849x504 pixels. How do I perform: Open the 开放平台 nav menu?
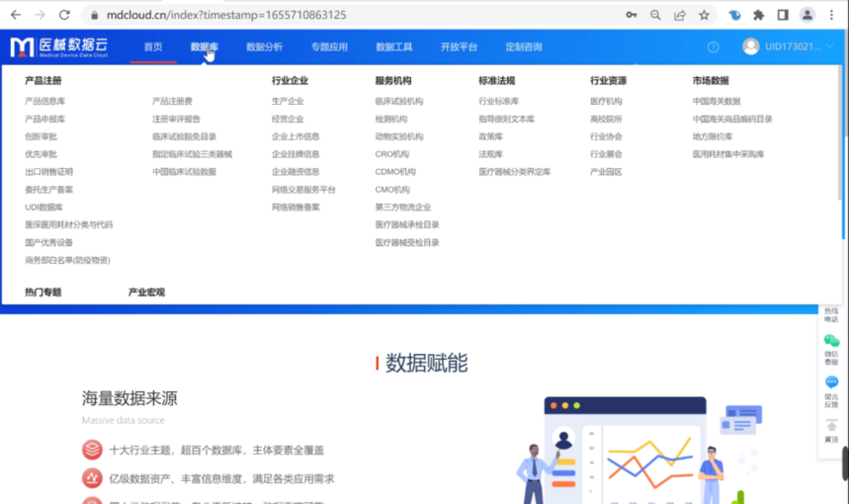click(460, 47)
